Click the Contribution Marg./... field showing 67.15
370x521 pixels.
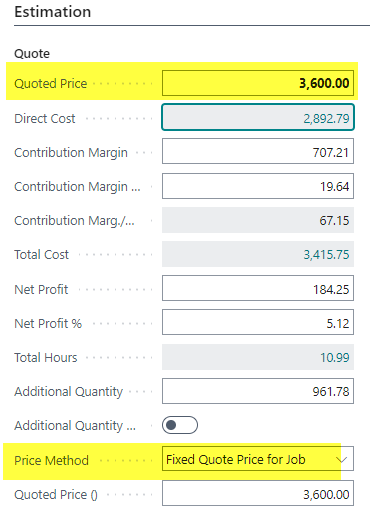pyautogui.click(x=258, y=220)
